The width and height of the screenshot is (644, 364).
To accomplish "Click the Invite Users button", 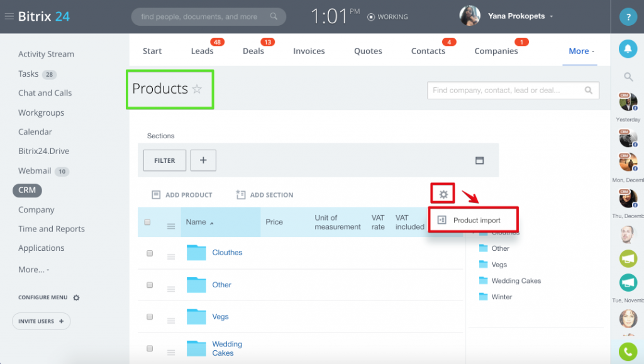I will pos(41,321).
